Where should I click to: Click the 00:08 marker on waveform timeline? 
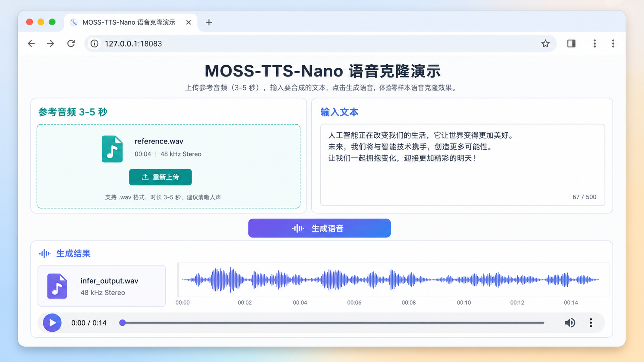pos(409,302)
